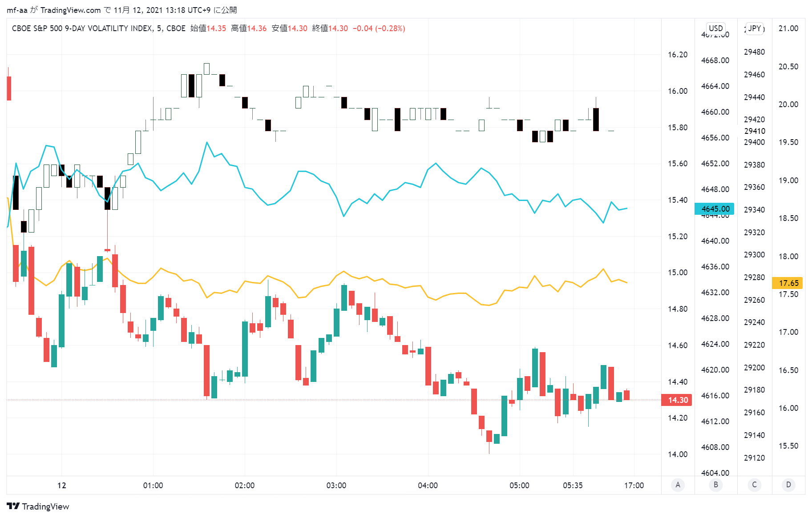Image resolution: width=812 pixels, height=518 pixels.
Task: Click the low value 安値14.30
Action: point(290,28)
